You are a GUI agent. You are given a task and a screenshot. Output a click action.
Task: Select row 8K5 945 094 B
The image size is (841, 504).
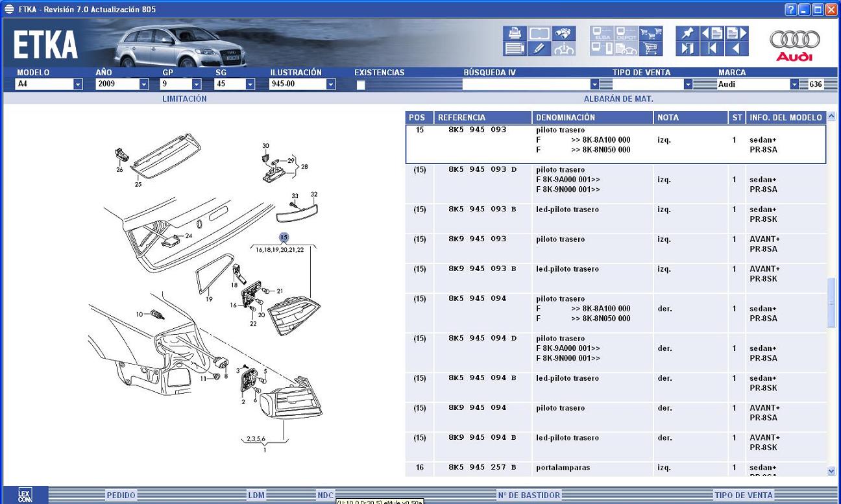point(616,387)
